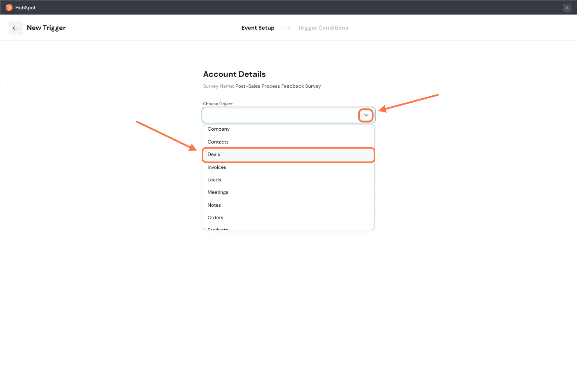Viewport: 577px width, 392px height.
Task: Select the Leads option
Action: click(214, 180)
